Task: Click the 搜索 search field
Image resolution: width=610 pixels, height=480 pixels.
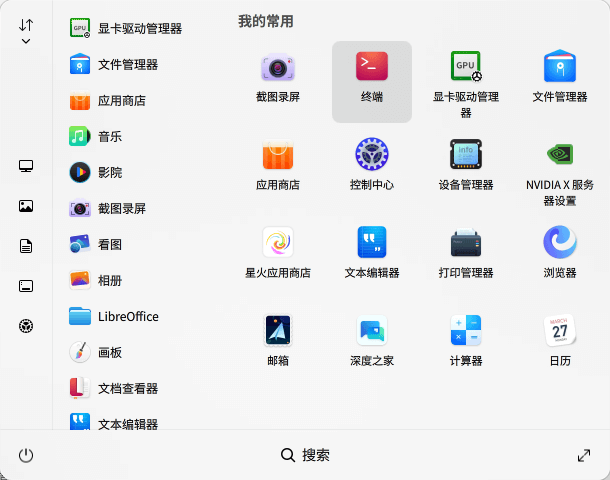Action: [x=305, y=455]
